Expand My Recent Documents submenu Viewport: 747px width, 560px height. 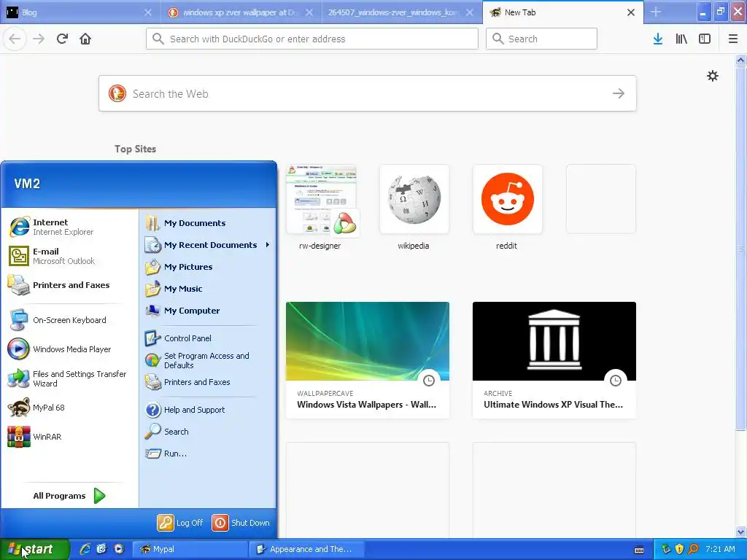pos(208,245)
